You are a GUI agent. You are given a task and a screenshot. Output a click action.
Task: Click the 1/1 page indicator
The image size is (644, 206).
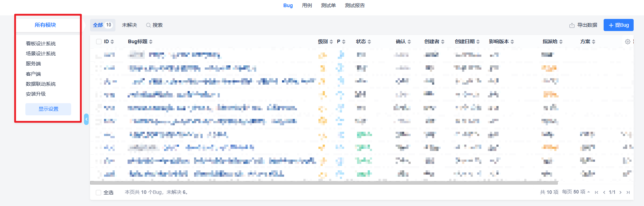612,192
